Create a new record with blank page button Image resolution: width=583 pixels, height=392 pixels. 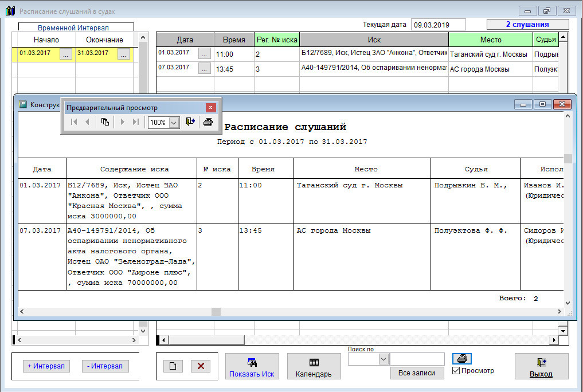pyautogui.click(x=173, y=366)
